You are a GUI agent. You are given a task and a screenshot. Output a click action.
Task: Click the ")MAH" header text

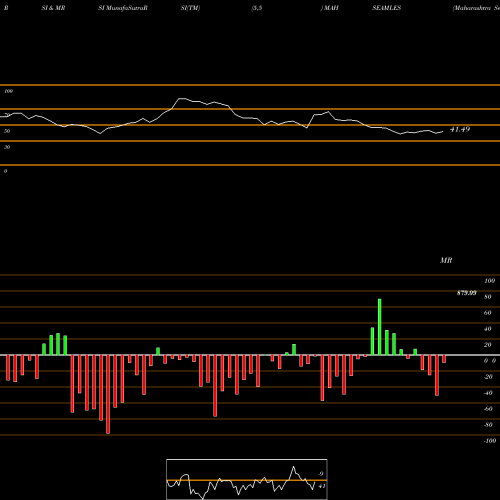pos(330,8)
